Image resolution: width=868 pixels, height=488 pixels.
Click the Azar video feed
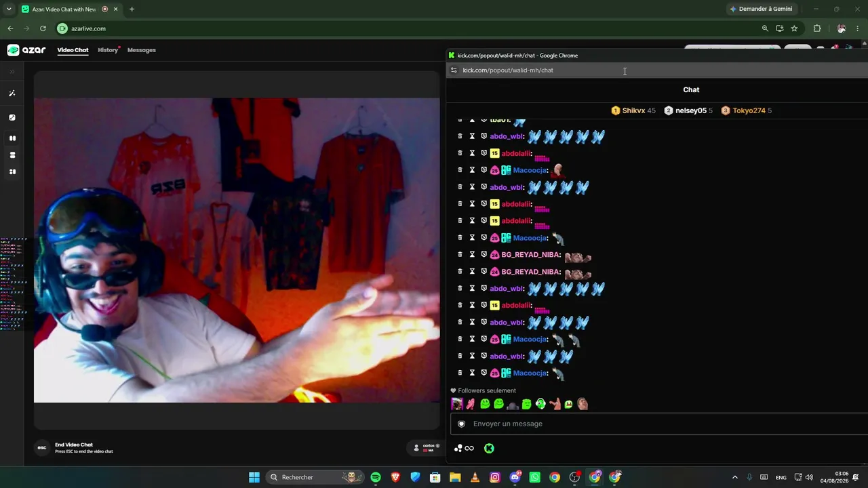[237, 250]
